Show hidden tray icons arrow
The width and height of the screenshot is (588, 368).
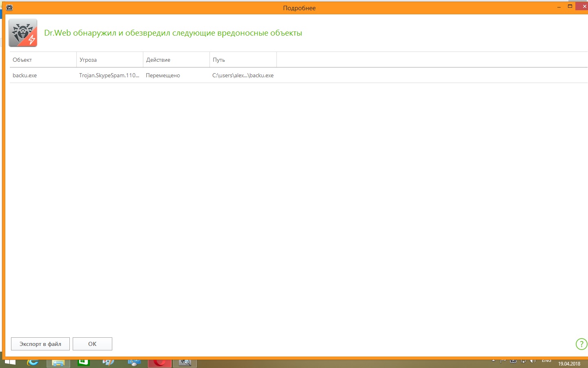(x=493, y=361)
